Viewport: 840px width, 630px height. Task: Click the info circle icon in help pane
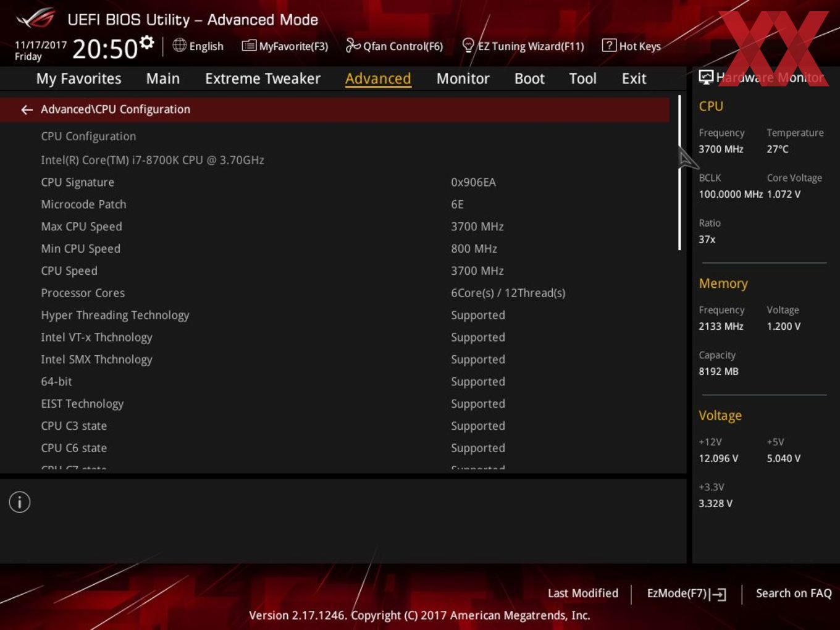pos(20,502)
